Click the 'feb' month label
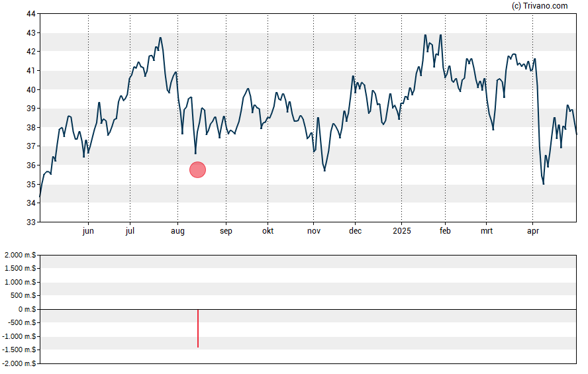This screenshot has height=374, width=588. coord(445,231)
